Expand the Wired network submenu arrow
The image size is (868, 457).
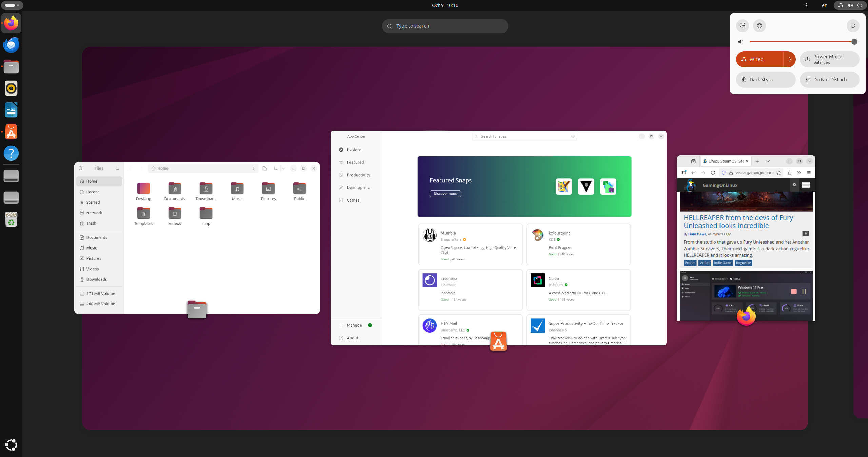(790, 59)
